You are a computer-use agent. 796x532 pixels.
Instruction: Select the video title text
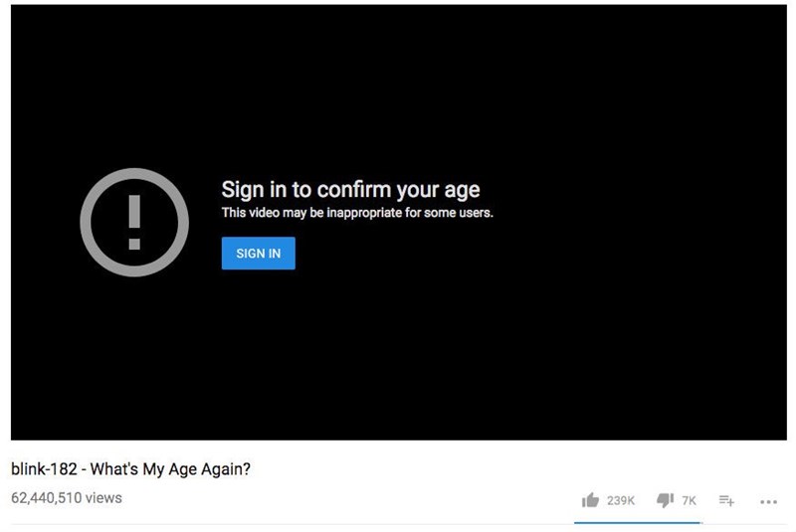pos(131,469)
